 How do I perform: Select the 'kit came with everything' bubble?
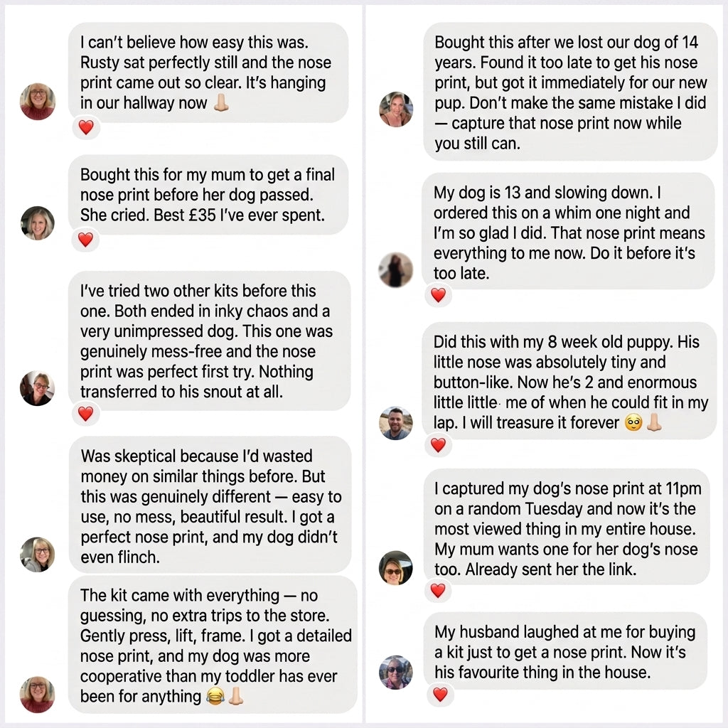coord(213,644)
